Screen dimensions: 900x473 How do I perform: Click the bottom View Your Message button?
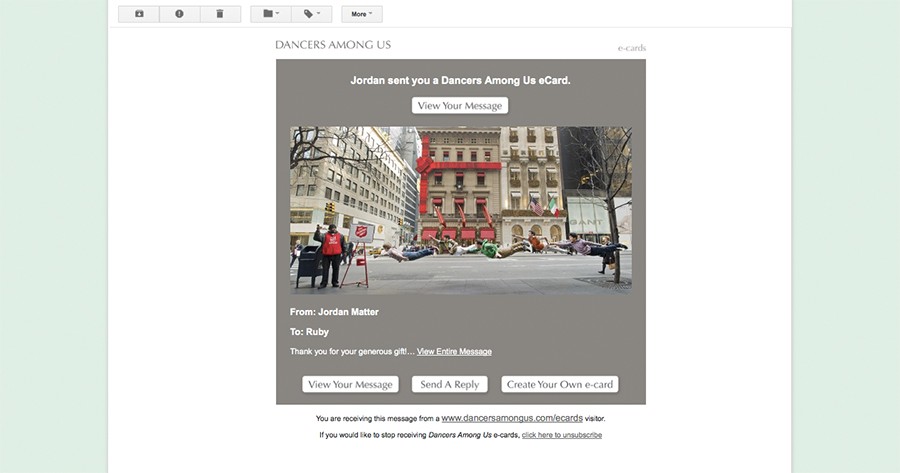350,385
